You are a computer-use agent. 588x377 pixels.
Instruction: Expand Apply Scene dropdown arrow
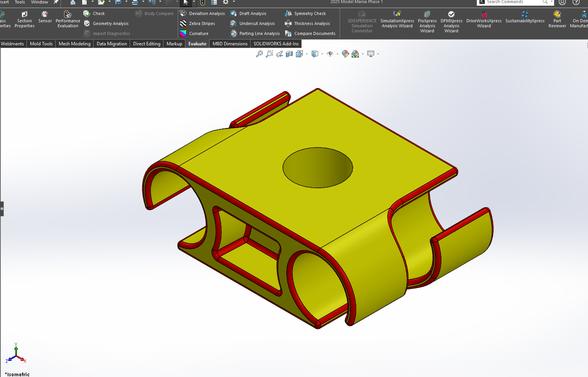click(363, 54)
